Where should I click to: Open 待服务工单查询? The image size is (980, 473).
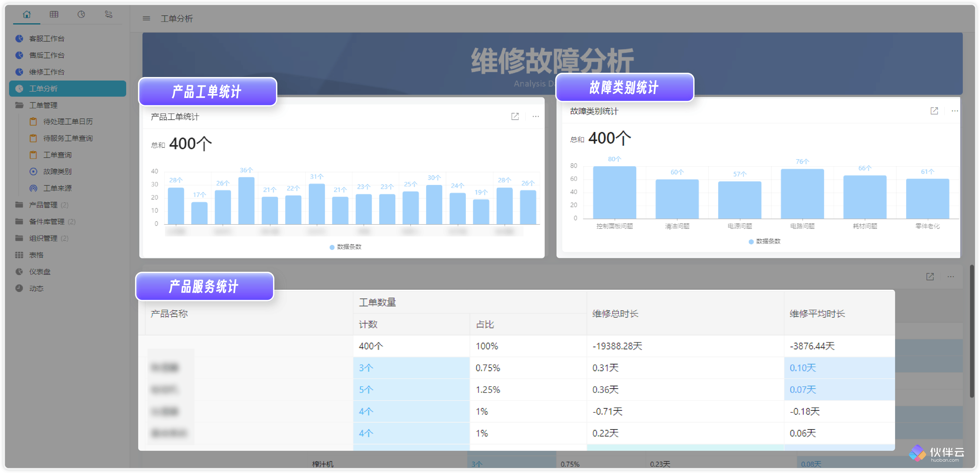point(68,138)
